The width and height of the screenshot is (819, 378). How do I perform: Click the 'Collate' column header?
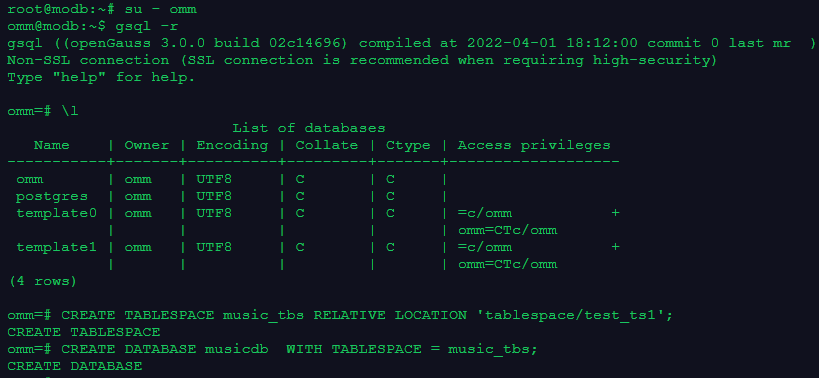point(327,145)
